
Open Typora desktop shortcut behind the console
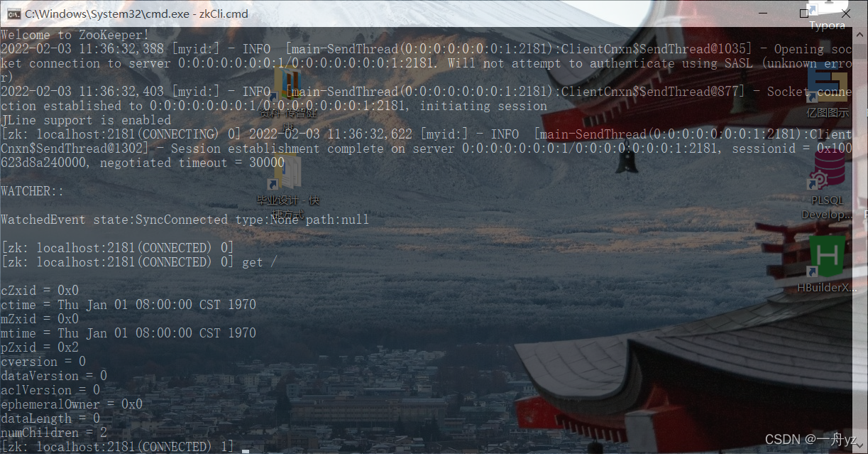tap(827, 17)
